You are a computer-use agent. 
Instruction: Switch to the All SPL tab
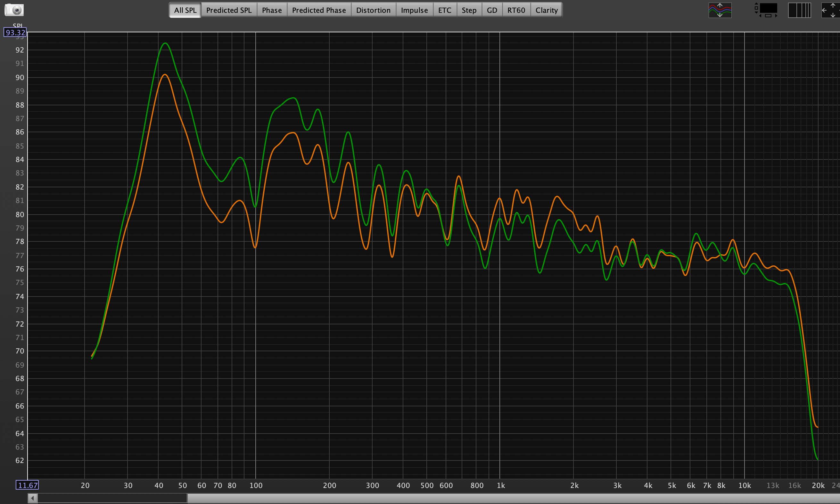185,10
